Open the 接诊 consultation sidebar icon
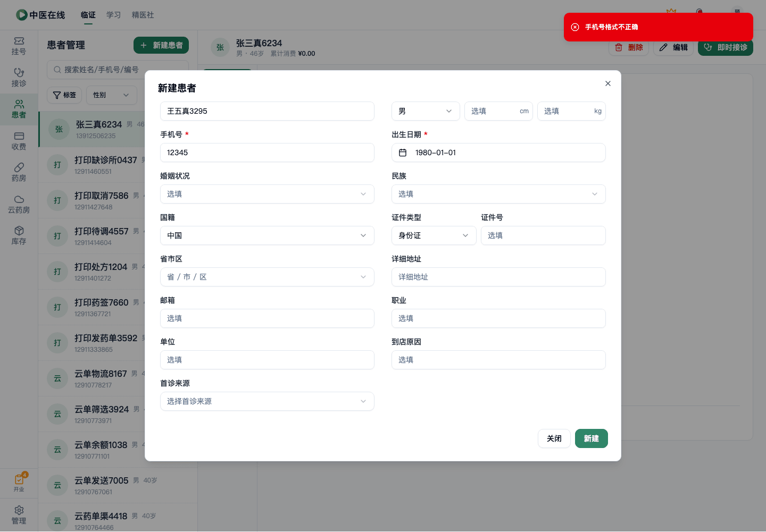This screenshot has height=532, width=766. [x=19, y=78]
